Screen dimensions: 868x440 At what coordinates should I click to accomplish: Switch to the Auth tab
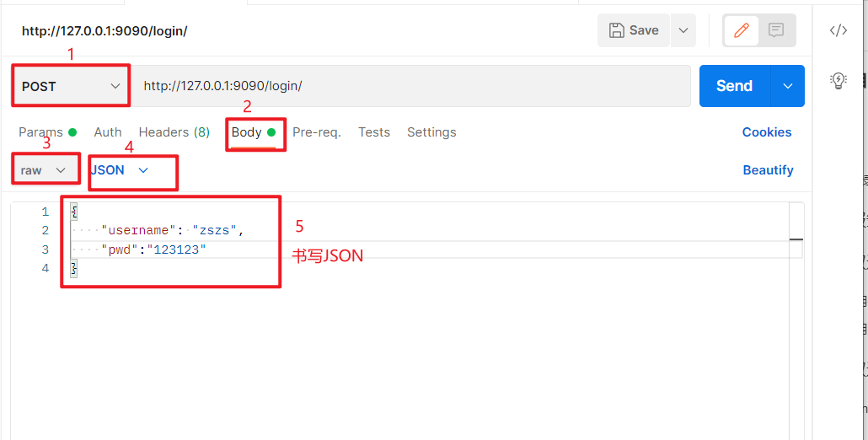(107, 132)
